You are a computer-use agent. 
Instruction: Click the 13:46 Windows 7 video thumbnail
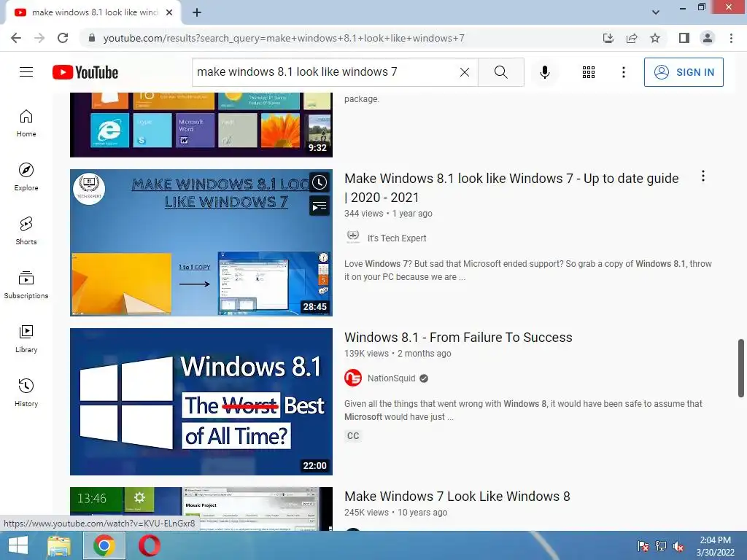coord(201,508)
